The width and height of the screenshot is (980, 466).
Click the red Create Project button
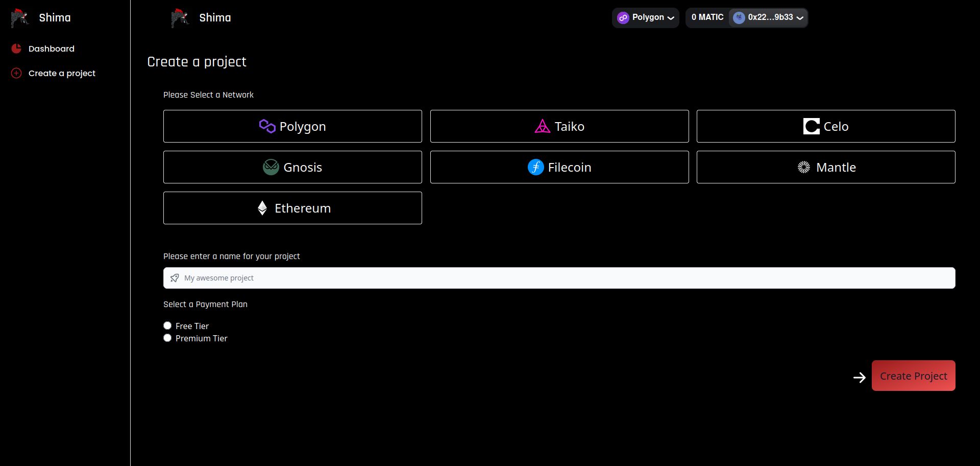coord(913,376)
